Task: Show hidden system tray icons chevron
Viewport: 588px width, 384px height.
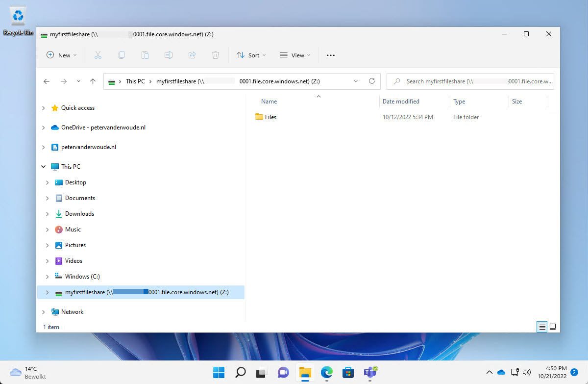Action: [x=489, y=372]
